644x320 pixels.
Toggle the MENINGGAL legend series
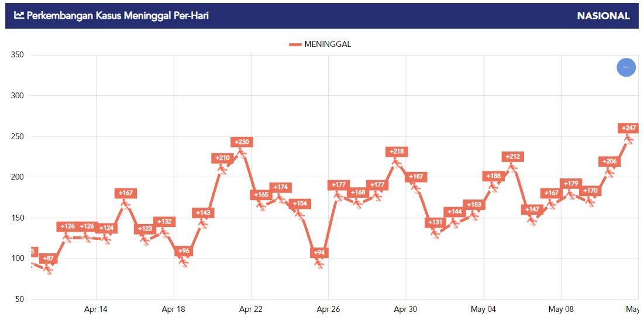coord(320,44)
